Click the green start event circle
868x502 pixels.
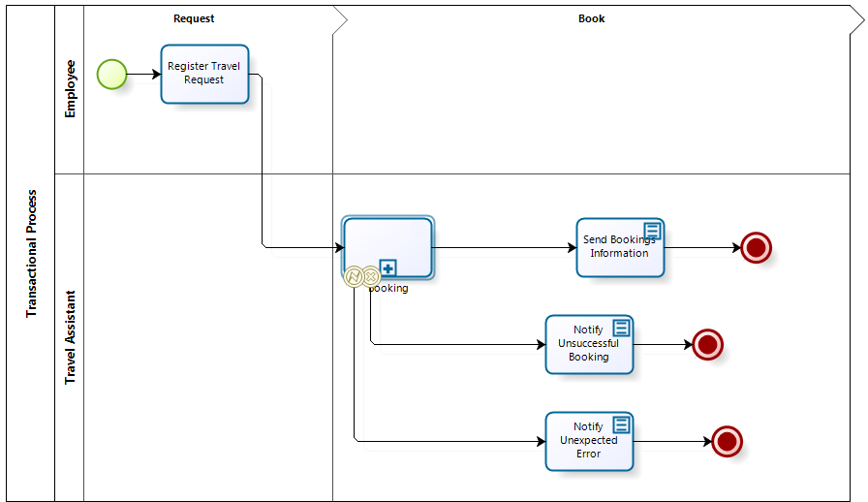[x=111, y=74]
